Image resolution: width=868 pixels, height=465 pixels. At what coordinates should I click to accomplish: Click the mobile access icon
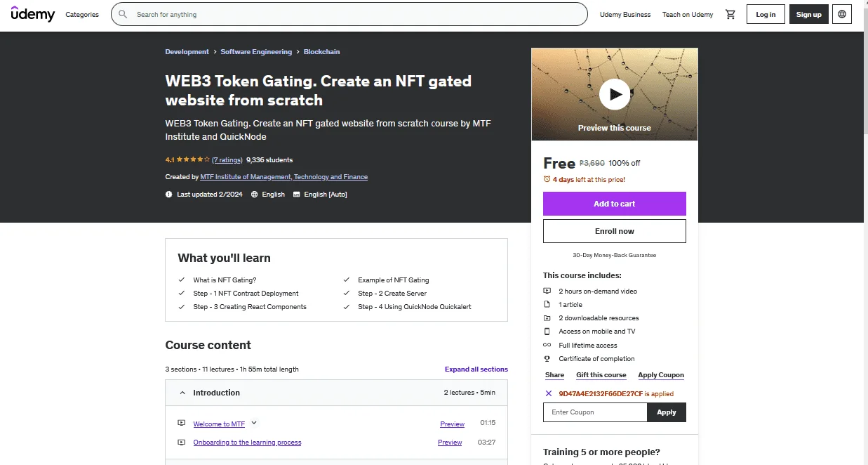(547, 331)
